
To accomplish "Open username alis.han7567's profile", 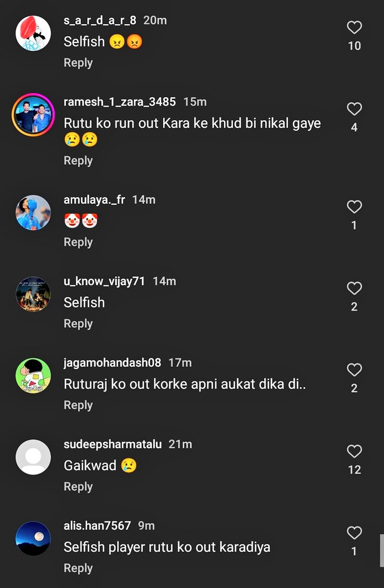I will tap(98, 526).
